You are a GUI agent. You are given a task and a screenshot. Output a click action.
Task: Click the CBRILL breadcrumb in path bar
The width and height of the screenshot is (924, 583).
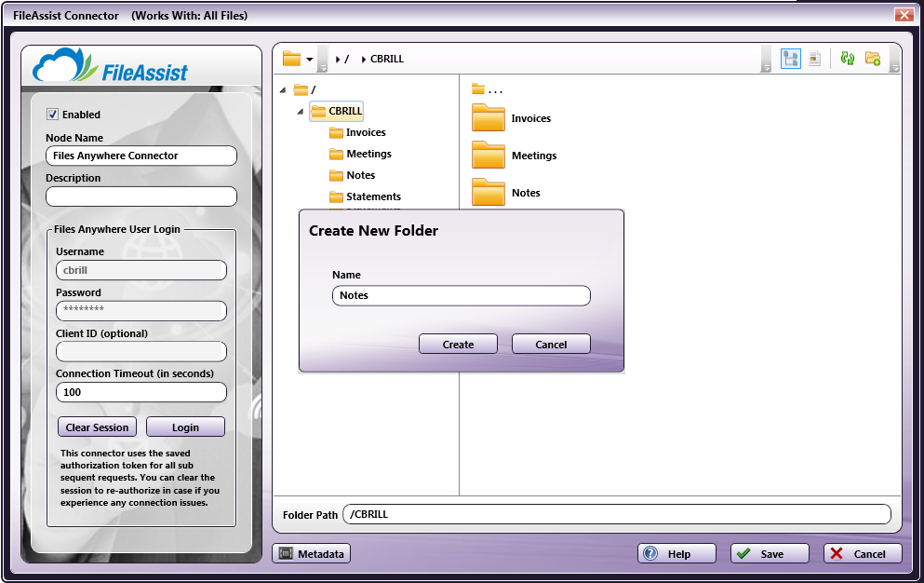387,59
